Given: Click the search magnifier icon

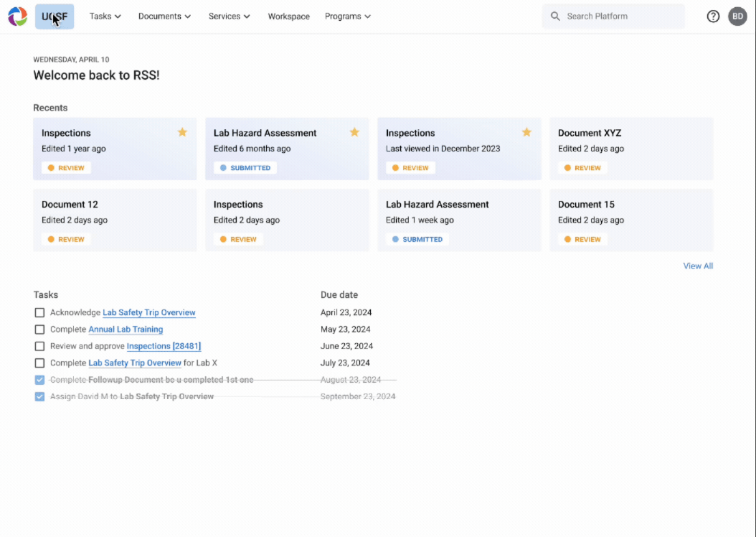Looking at the screenshot, I should click(555, 17).
